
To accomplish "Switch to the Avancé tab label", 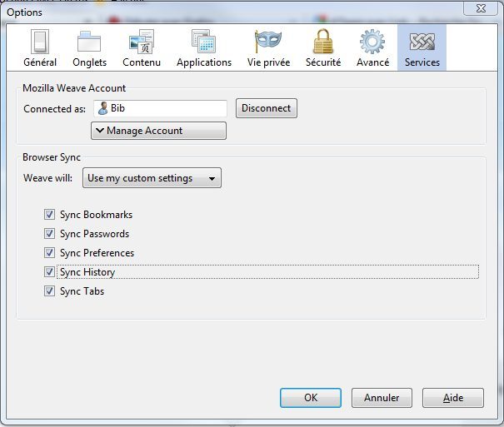I will click(372, 62).
